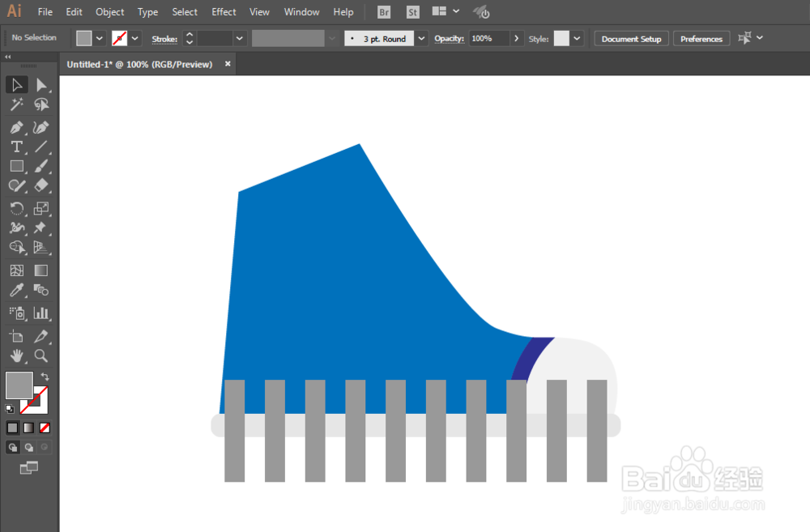Select the Hand tool
810x532 pixels.
16,355
